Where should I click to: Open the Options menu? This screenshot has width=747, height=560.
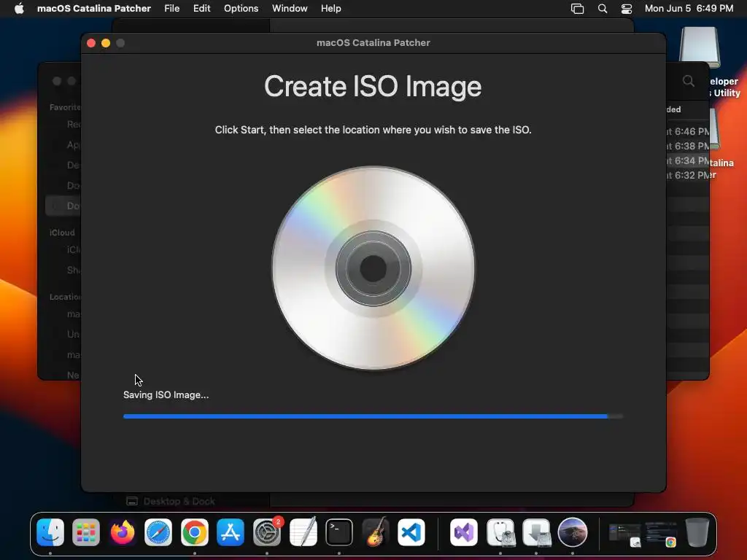tap(241, 9)
